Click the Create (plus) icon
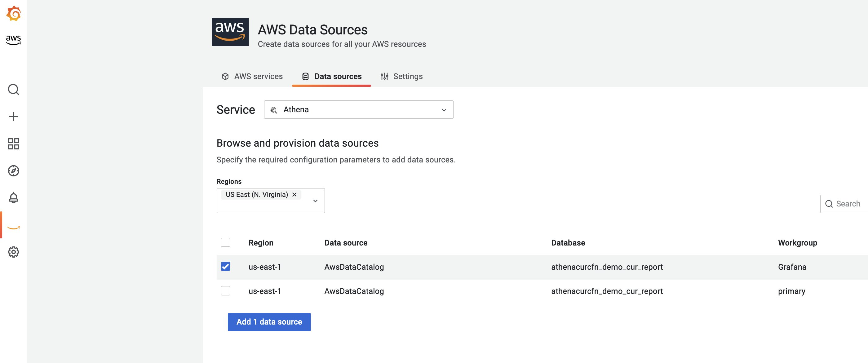The width and height of the screenshot is (868, 363). (x=13, y=116)
